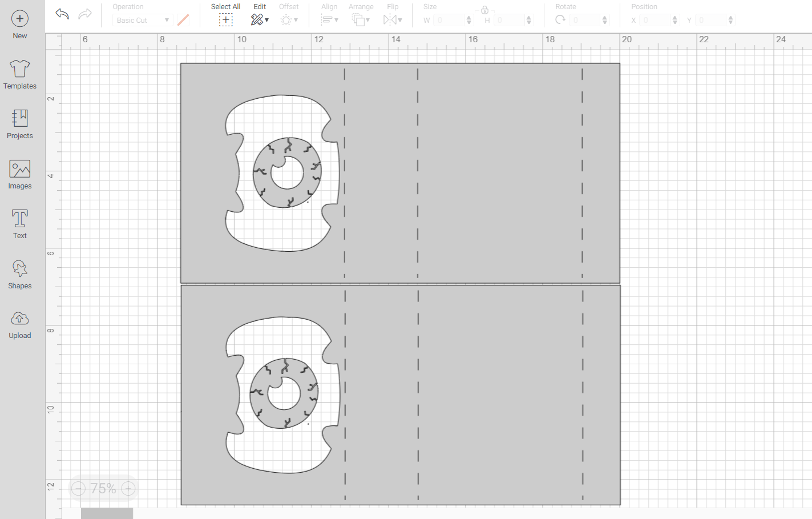Select all objects on the canvas
812x519 pixels.
coord(226,19)
